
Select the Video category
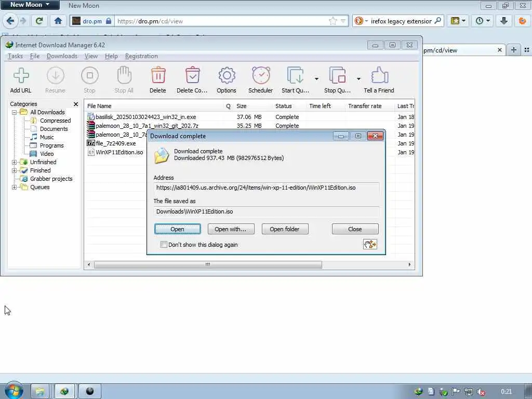tap(47, 154)
